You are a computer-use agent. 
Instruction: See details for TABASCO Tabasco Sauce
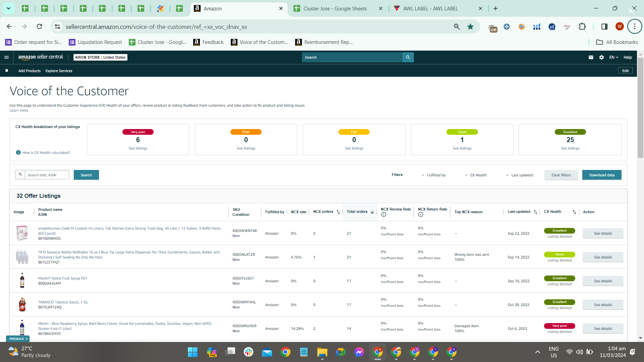pyautogui.click(x=603, y=305)
